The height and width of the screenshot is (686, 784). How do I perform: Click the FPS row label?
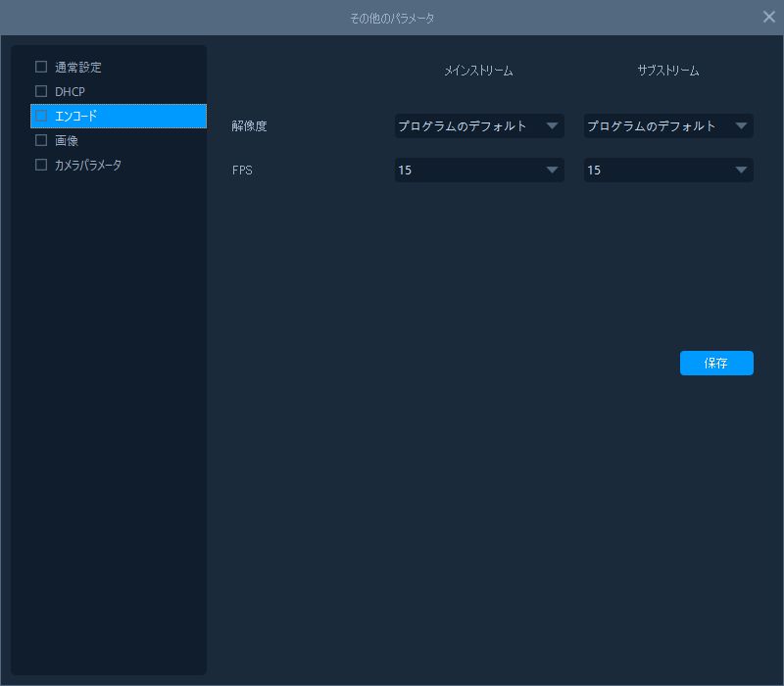click(x=242, y=171)
